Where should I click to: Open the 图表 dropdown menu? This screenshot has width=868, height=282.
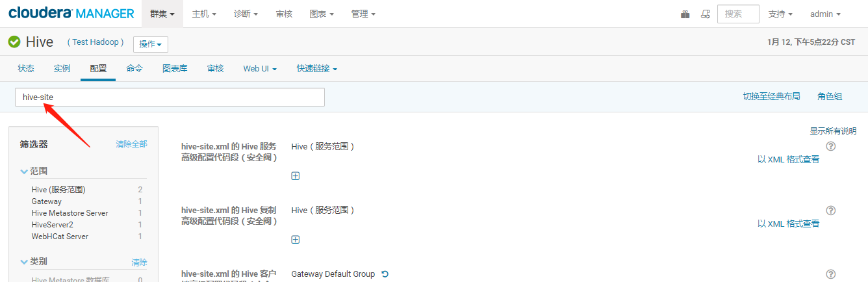[322, 14]
